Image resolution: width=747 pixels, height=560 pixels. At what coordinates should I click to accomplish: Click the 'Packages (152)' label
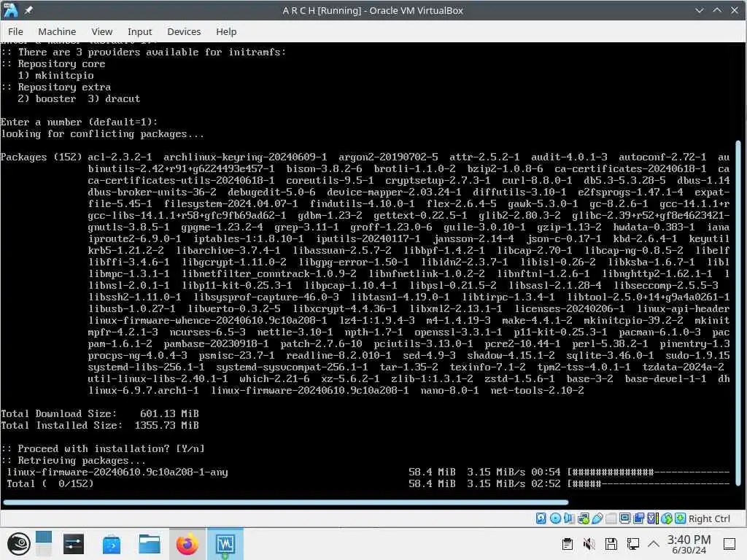(x=41, y=157)
